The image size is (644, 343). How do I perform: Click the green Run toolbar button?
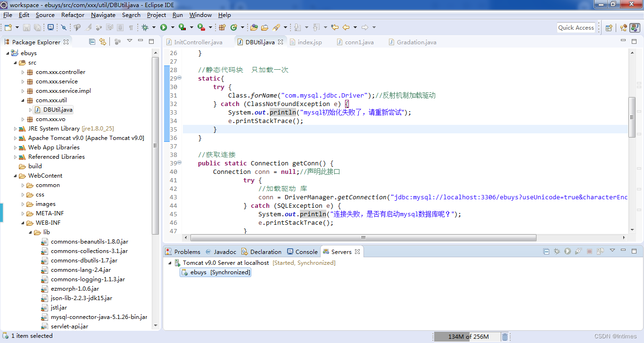pyautogui.click(x=164, y=27)
